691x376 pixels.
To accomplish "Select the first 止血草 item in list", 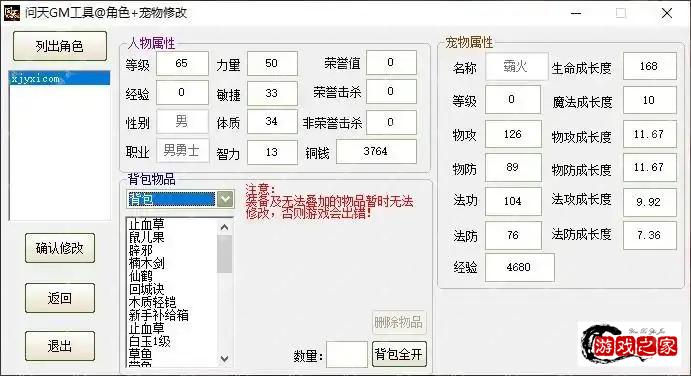I will point(146,225).
